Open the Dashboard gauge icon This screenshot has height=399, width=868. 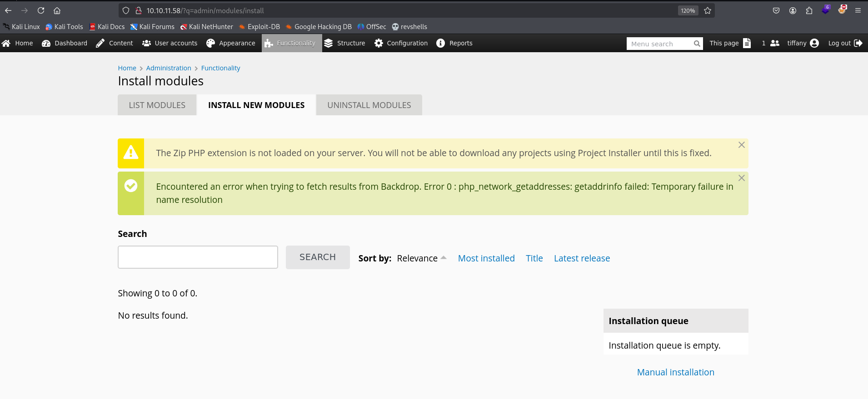(x=46, y=43)
